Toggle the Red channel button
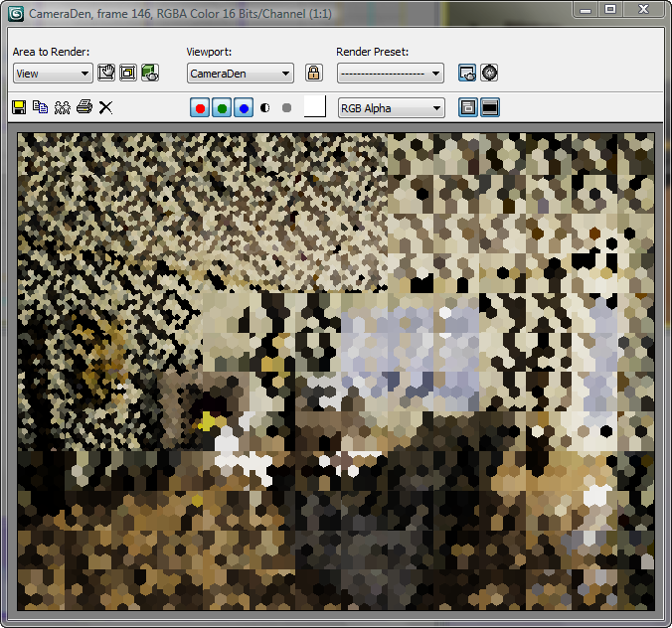The width and height of the screenshot is (672, 628). 200,107
